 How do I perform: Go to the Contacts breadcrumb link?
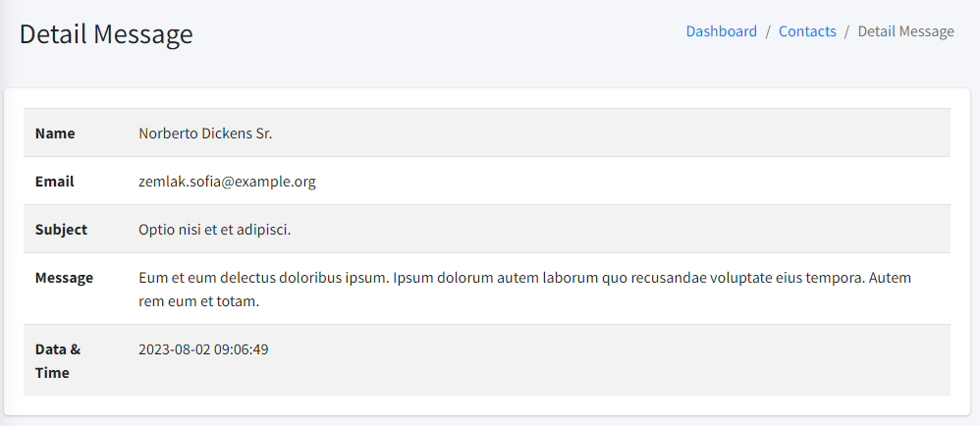point(807,31)
